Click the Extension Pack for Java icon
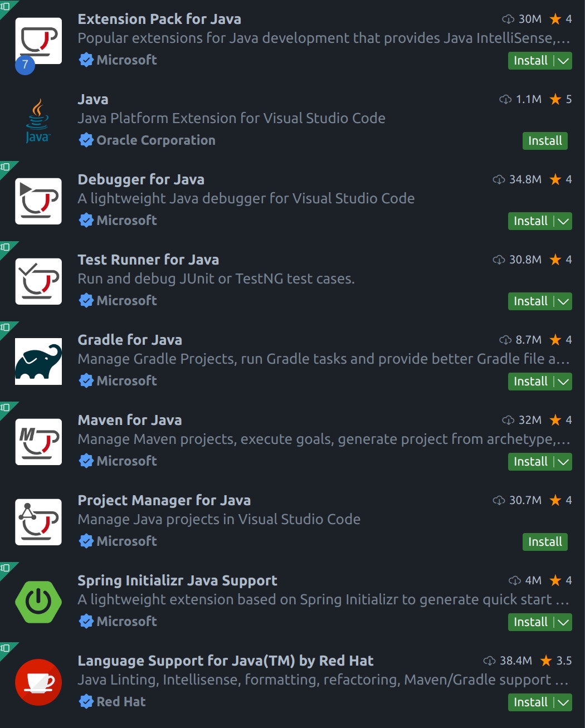585x728 pixels. tap(38, 41)
